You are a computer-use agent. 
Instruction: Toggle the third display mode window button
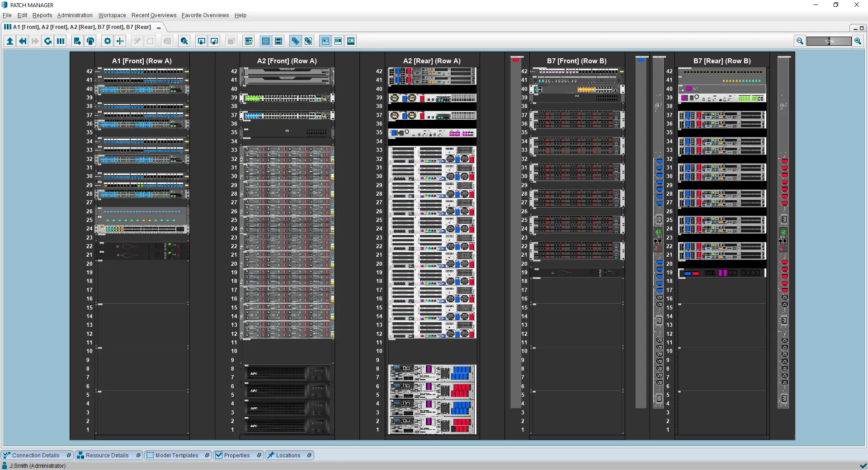pos(351,41)
